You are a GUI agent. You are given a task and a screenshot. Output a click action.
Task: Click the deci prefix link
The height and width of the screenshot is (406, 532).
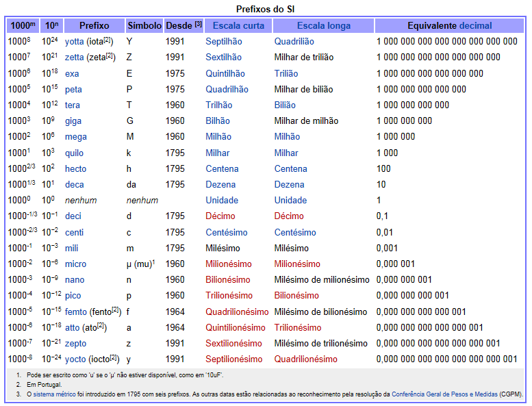pos(73,216)
